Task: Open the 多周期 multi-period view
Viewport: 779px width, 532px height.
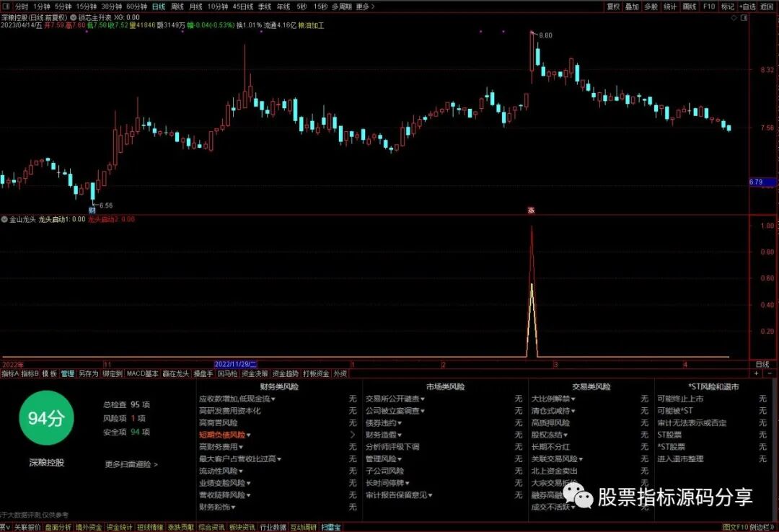Action: tap(342, 6)
